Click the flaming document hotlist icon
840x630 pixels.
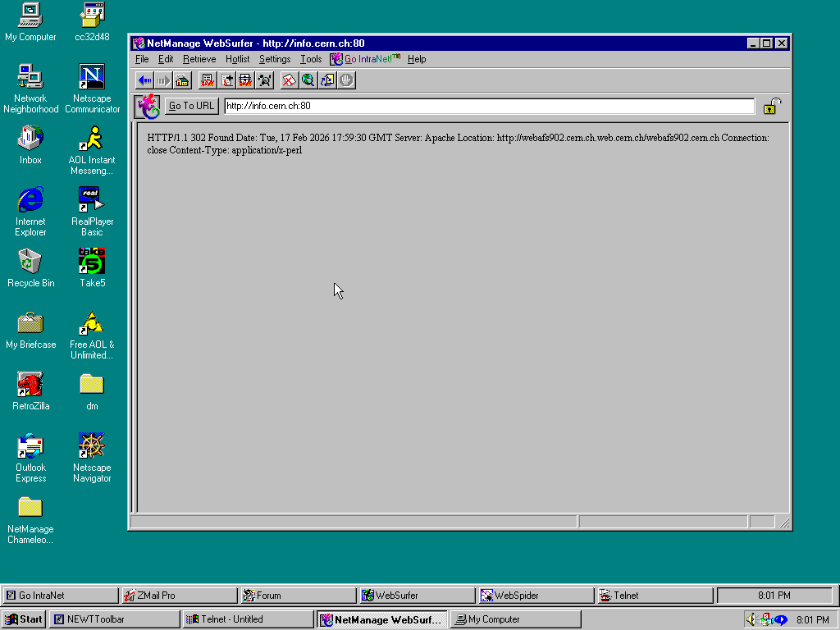point(208,80)
